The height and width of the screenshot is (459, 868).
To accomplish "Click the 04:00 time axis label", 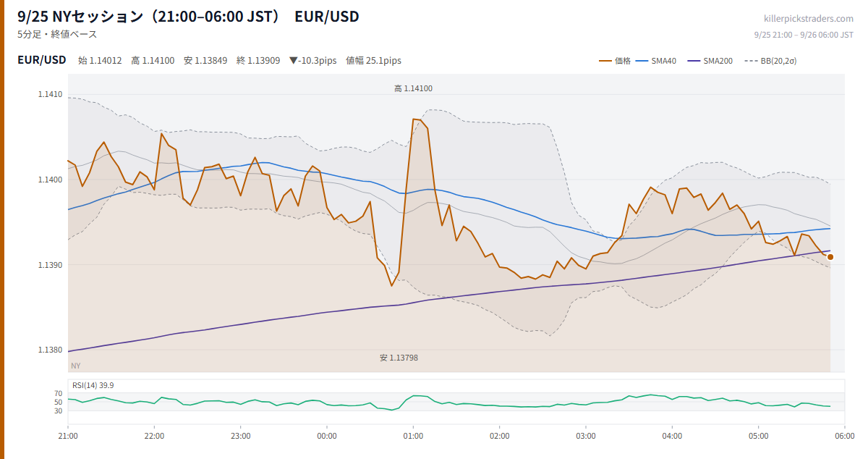I will click(x=672, y=436).
